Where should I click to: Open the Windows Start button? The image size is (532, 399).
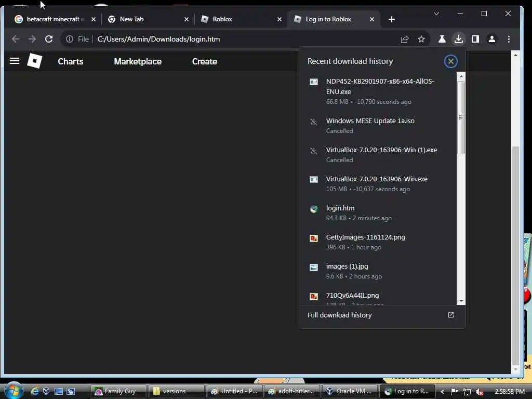(x=14, y=391)
